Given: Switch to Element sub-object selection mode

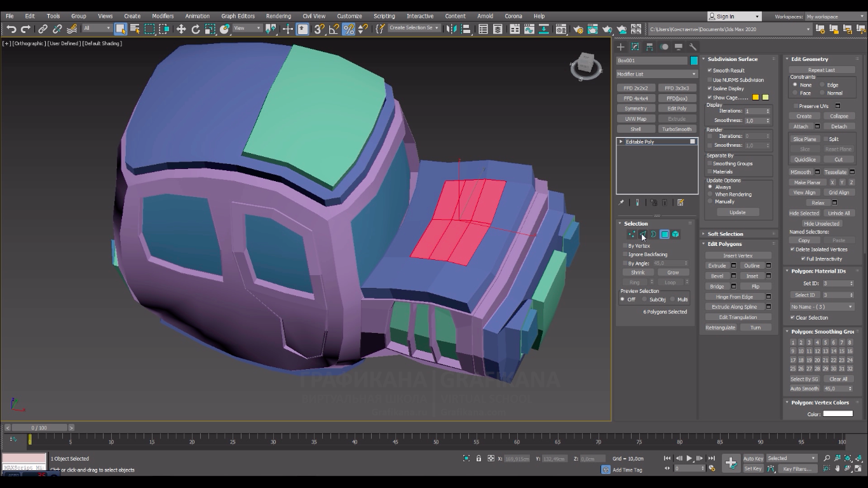Looking at the screenshot, I should click(x=675, y=234).
